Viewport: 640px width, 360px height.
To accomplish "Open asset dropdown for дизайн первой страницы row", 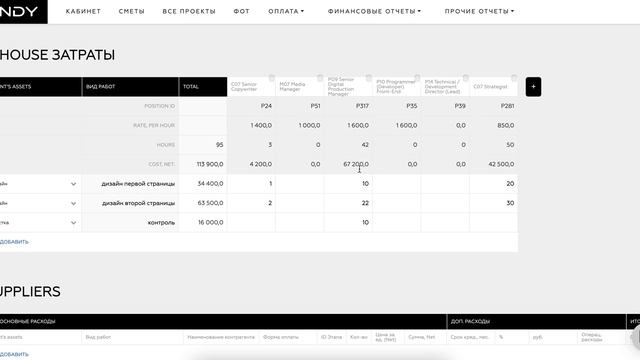I will (73, 184).
